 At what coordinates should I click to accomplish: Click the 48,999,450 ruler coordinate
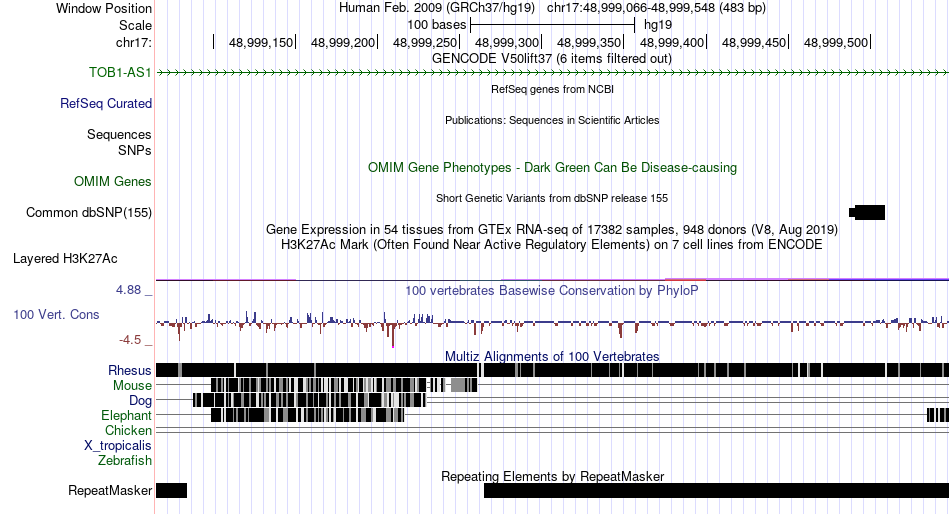(x=754, y=42)
